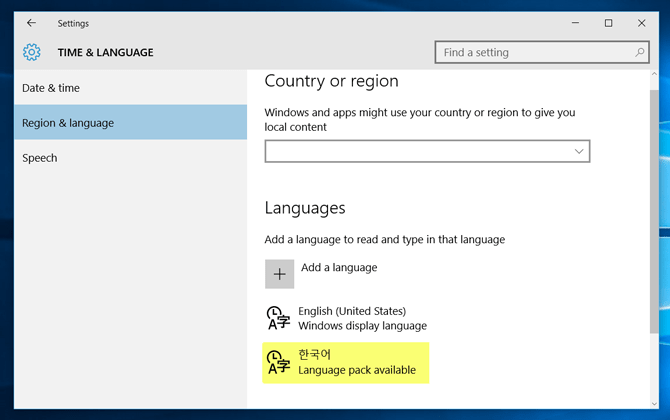Open the Date & time section

(130, 88)
